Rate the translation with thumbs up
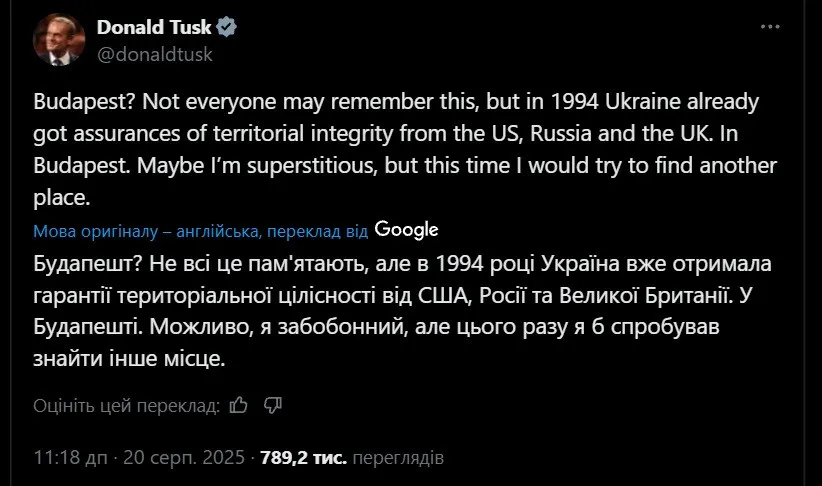Viewport: 822px width, 486px height. click(238, 405)
